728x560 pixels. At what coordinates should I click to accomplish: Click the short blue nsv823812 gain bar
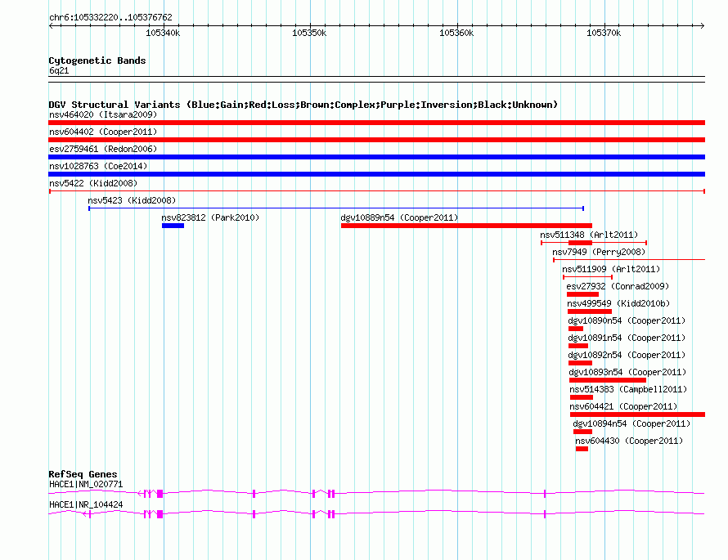point(173,226)
